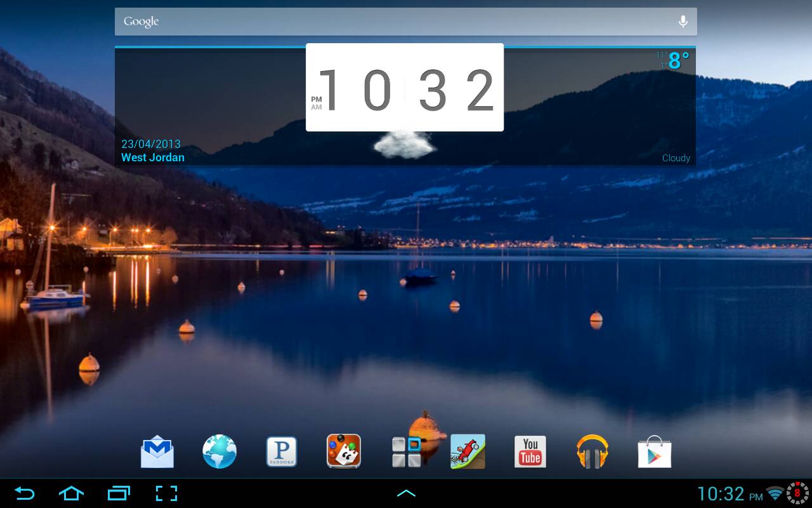Tap the 8° temperature reading
Image resolution: width=812 pixels, height=508 pixels.
pyautogui.click(x=678, y=61)
